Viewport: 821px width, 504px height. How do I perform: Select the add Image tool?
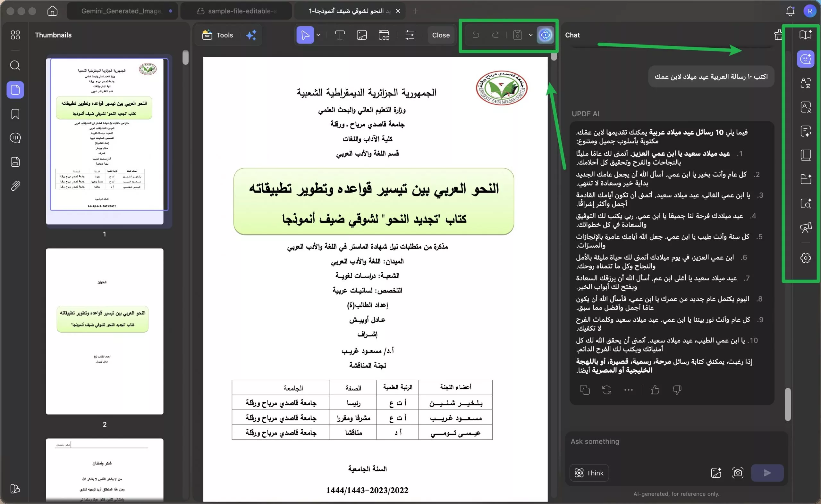362,35
